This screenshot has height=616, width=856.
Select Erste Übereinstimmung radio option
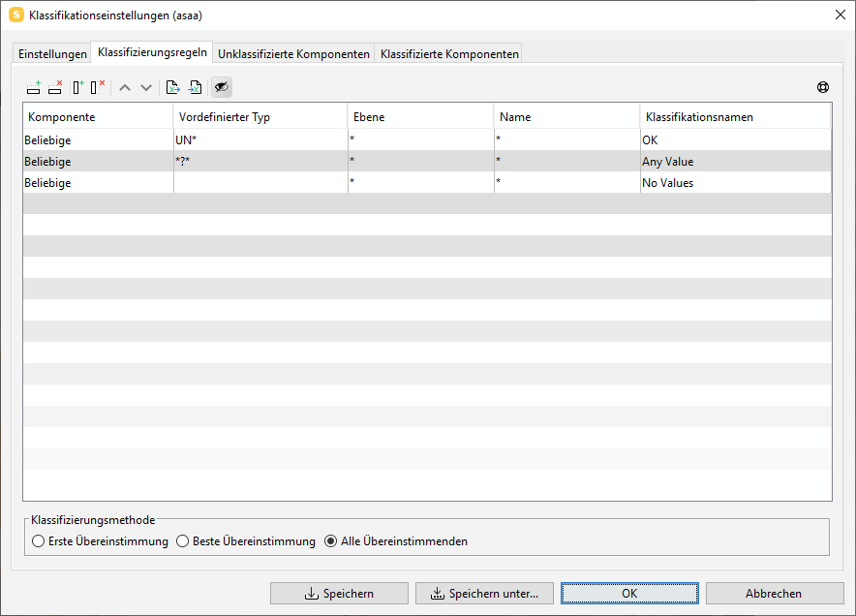point(100,541)
